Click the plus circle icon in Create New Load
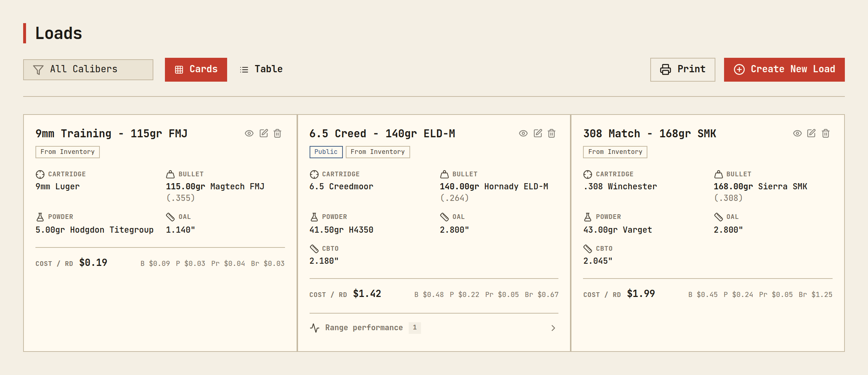868x375 pixels. click(x=739, y=69)
